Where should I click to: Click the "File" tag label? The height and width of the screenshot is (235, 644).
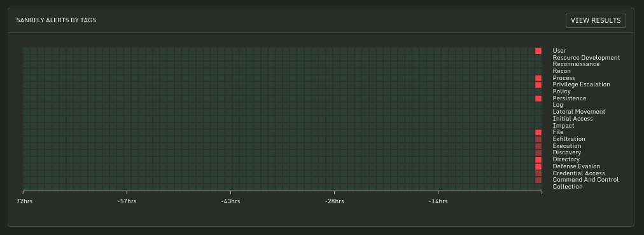(557, 132)
